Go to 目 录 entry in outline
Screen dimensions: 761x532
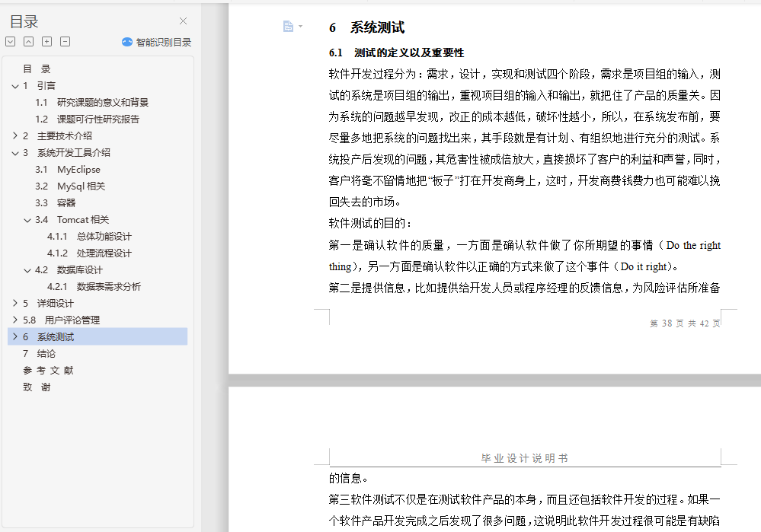click(37, 68)
